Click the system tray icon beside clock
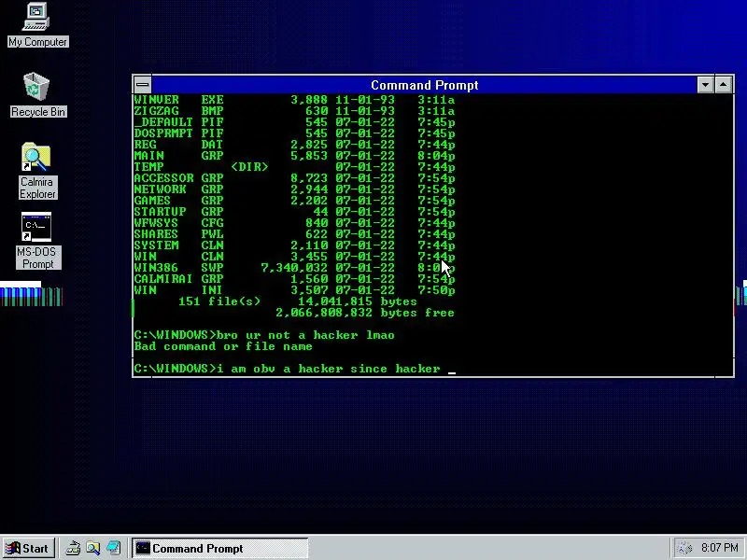Screen dimensions: 747x560 point(684,548)
